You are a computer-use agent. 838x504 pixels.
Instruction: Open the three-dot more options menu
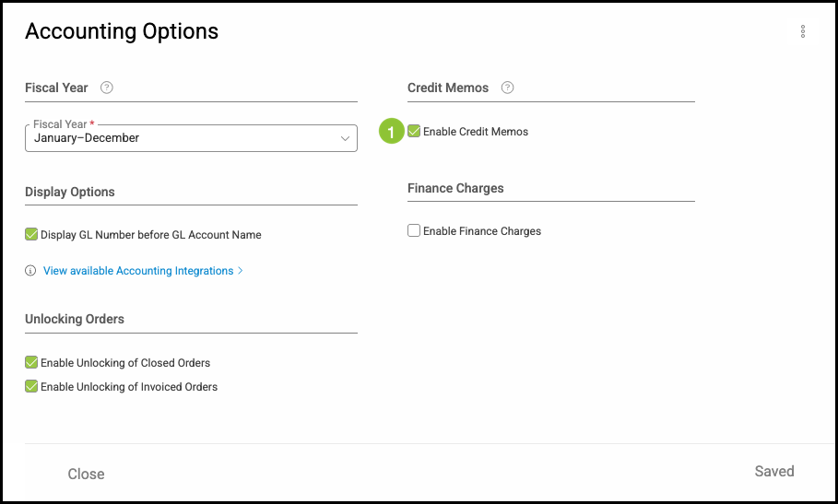[803, 32]
